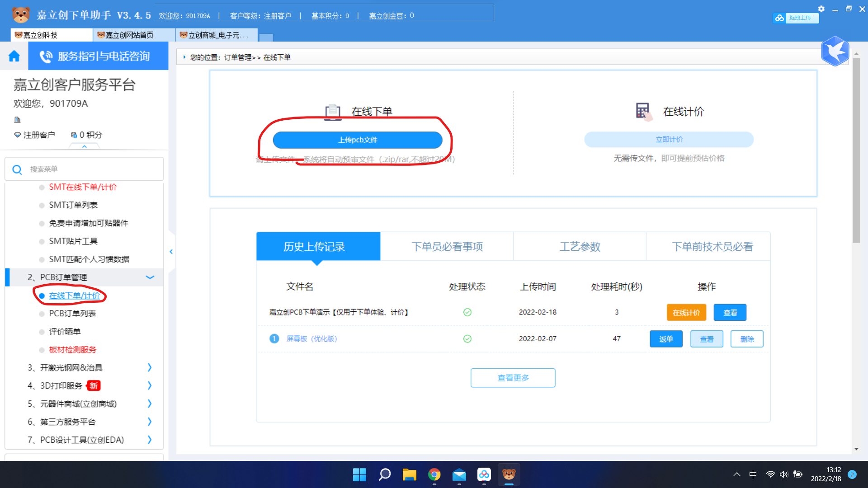868x488 pixels.
Task: Click green check status for 2022-02-18 row
Action: click(x=467, y=312)
